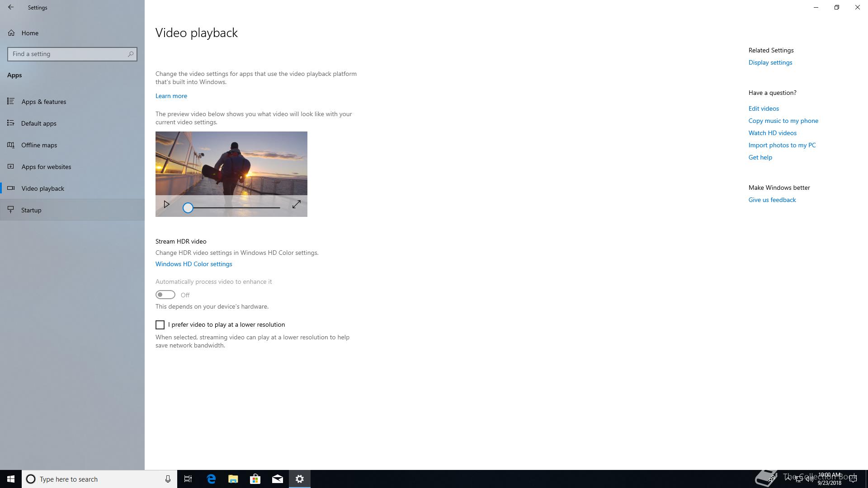Expand preview video to fullscreen

tap(297, 205)
